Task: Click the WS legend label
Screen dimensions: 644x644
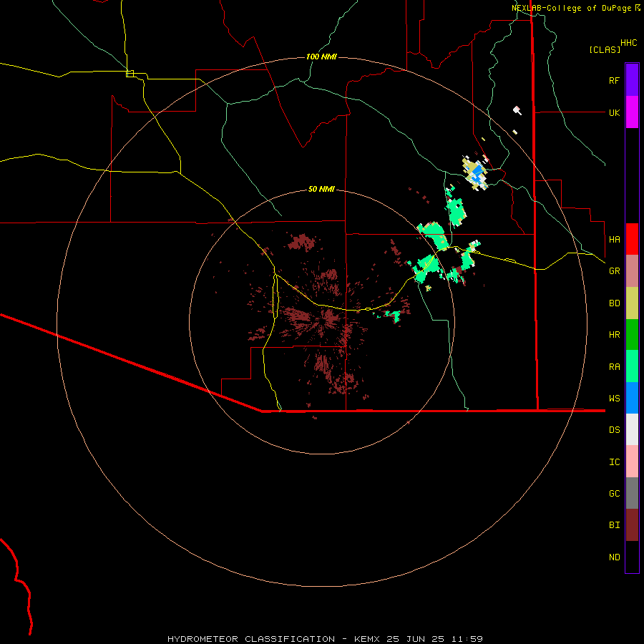Action: [615, 399]
